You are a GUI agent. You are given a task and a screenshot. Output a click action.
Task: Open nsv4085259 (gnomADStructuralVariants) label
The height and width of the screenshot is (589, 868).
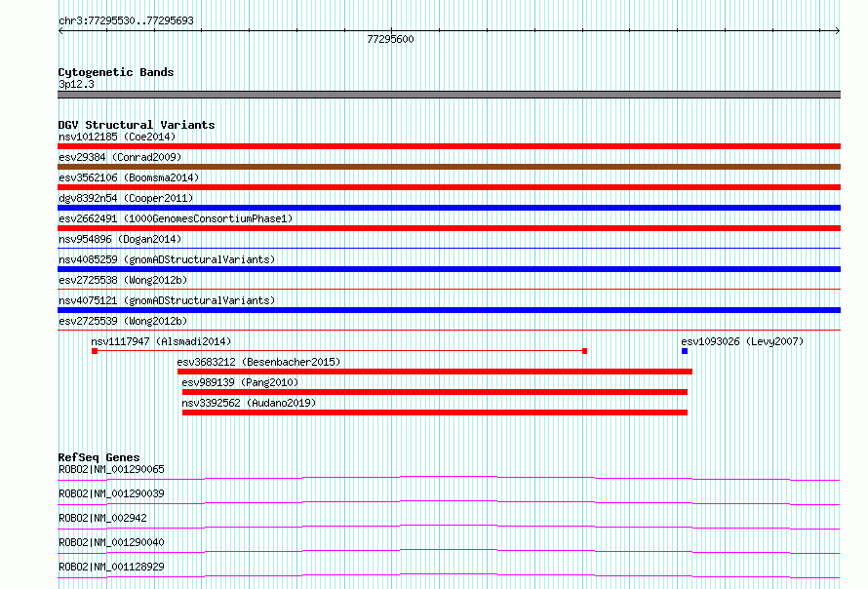pyautogui.click(x=167, y=259)
